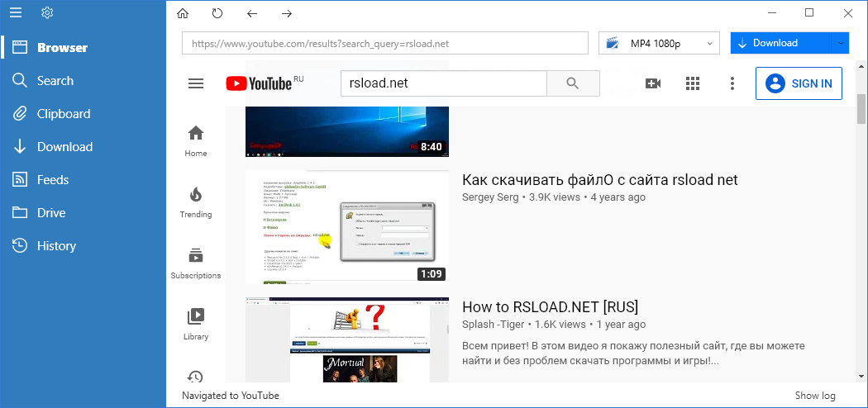Click the page vertical scrollbar thumb
Screen dimensions: 868x408
pyautogui.click(x=861, y=108)
